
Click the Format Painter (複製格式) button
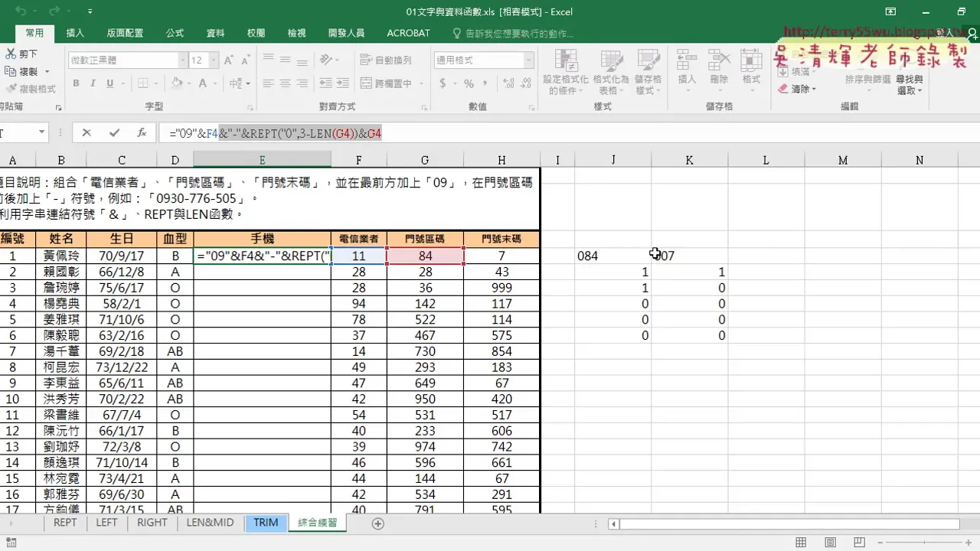tap(29, 89)
